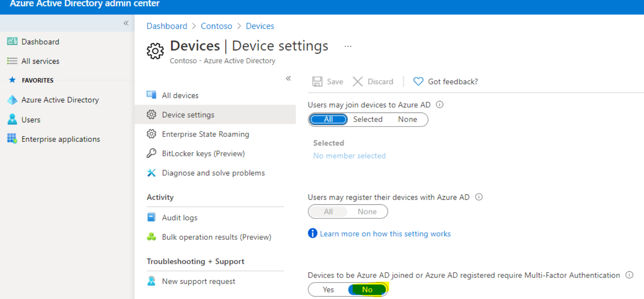
Task: Collapse the main left sidebar
Action: 126,23
